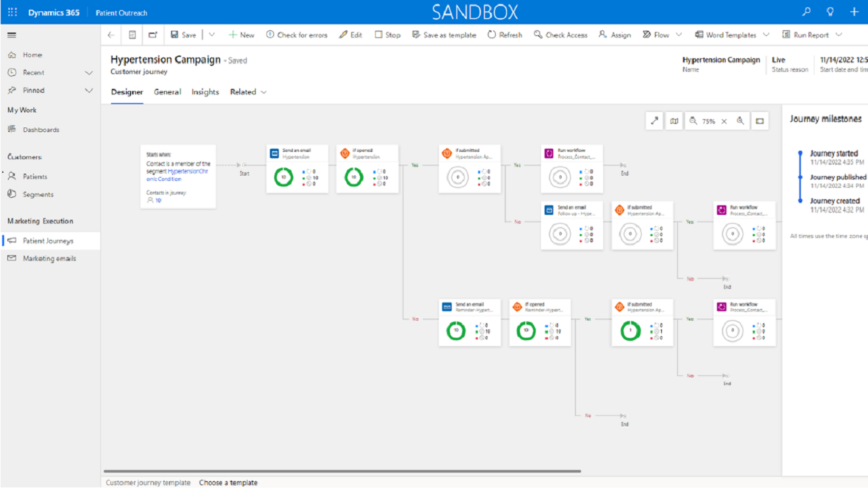Select the If submitted tile after the first Yes branch
Screen dimensions: 868x488
click(469, 169)
